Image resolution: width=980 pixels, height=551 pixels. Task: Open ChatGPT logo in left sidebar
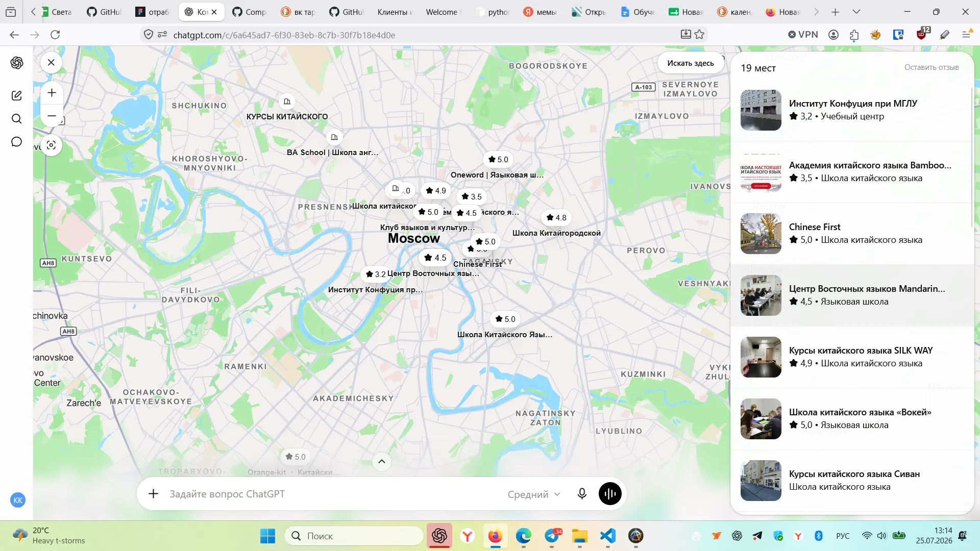(x=17, y=63)
